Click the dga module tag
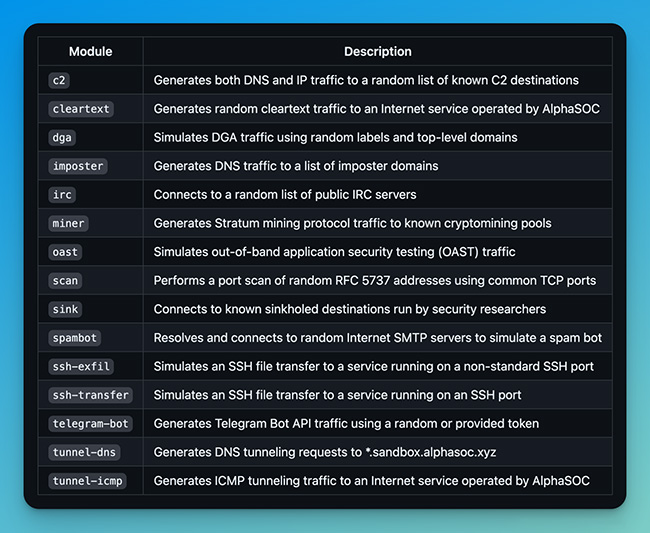This screenshot has width=650, height=533. click(x=63, y=137)
